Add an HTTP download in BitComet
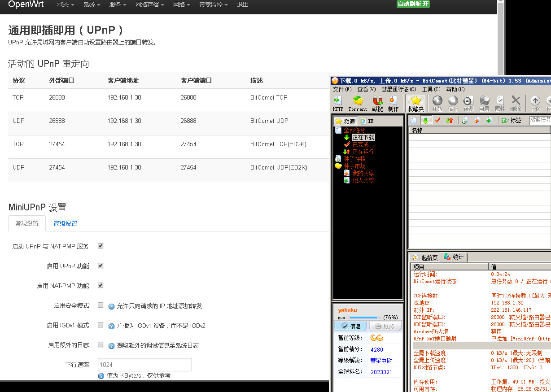 [x=338, y=104]
